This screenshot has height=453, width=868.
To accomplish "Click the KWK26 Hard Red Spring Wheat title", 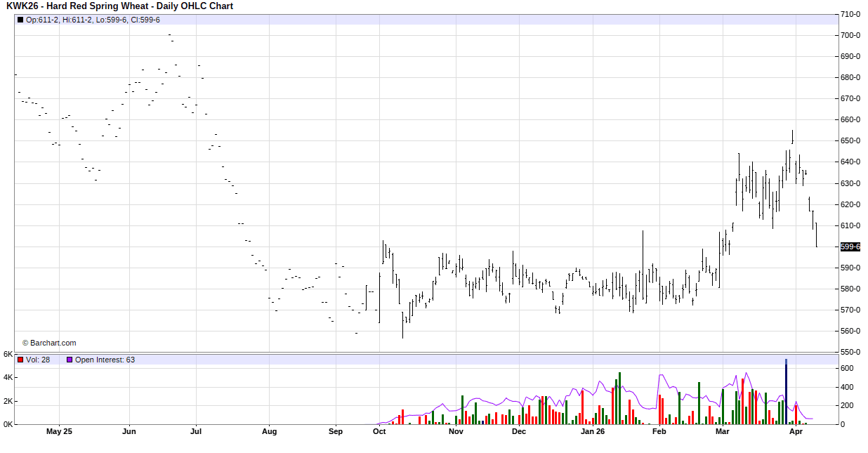I will (x=119, y=6).
